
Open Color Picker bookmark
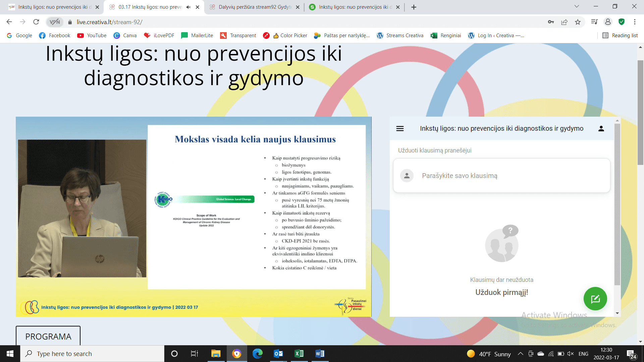pos(285,36)
